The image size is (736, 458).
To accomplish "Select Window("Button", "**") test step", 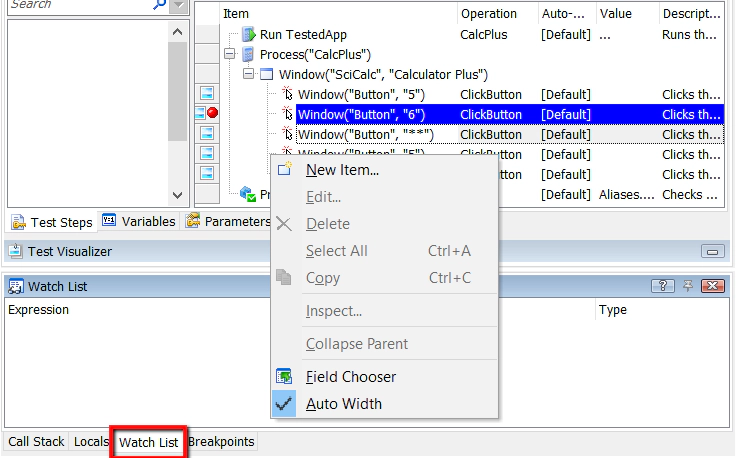I will pos(366,135).
